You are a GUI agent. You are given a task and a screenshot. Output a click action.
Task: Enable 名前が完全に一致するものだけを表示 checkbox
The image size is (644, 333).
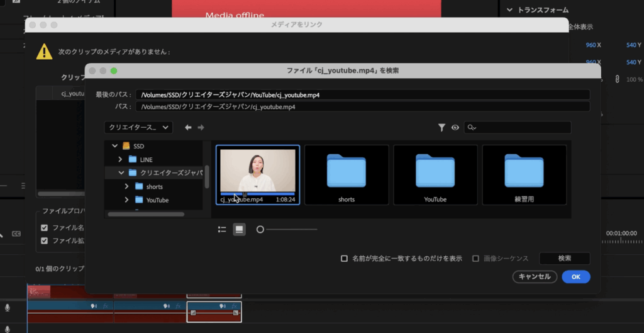[344, 259]
